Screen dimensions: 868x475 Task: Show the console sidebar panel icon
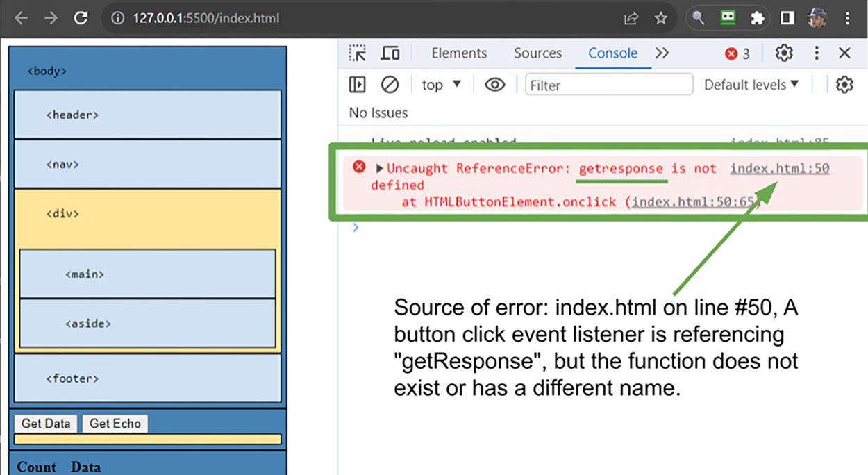pos(357,85)
